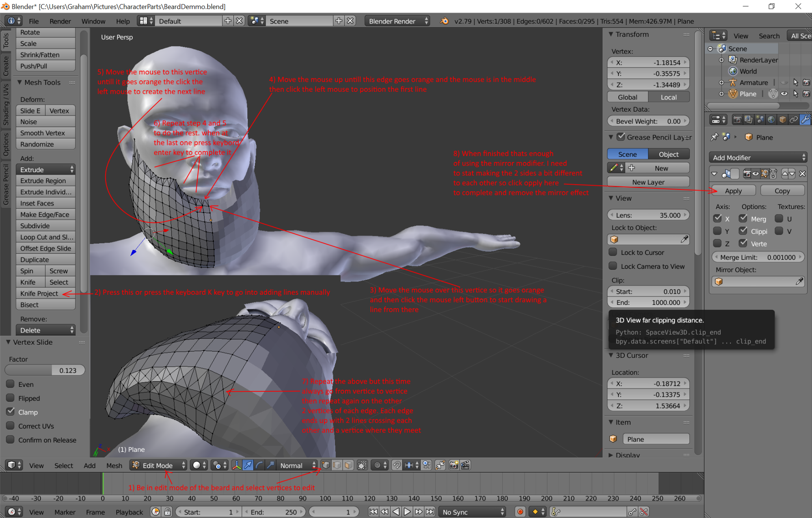This screenshot has height=518, width=812.
Task: Click the Loop Cut and Slide button
Action: pos(45,237)
